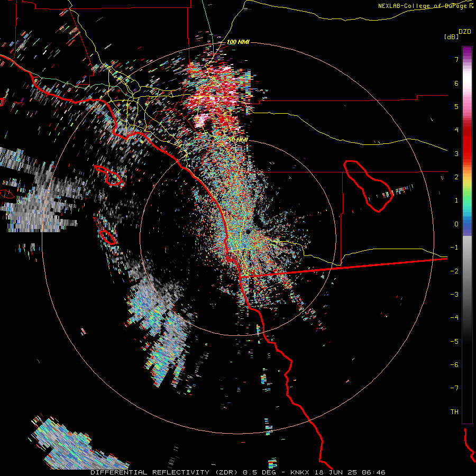Click the 0 tick label on color scale
This screenshot has width=476, height=476.
pos(456,224)
